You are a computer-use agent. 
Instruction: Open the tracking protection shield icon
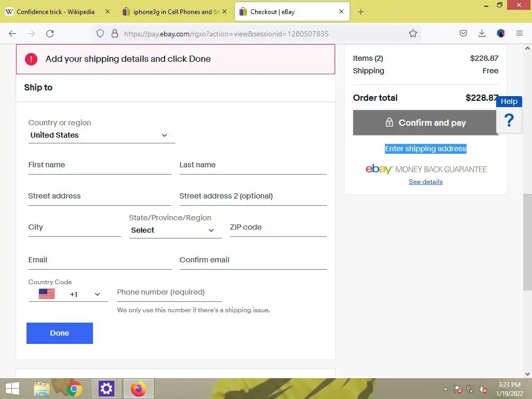tap(100, 33)
